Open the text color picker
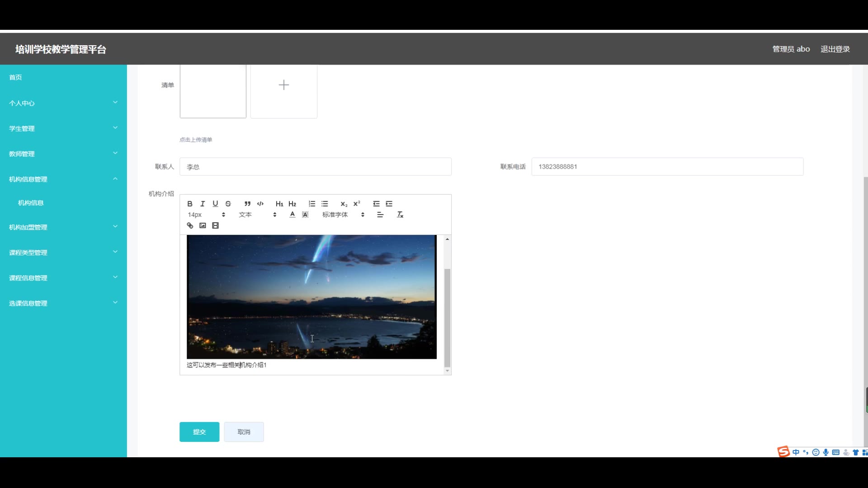The height and width of the screenshot is (488, 868). (292, 215)
